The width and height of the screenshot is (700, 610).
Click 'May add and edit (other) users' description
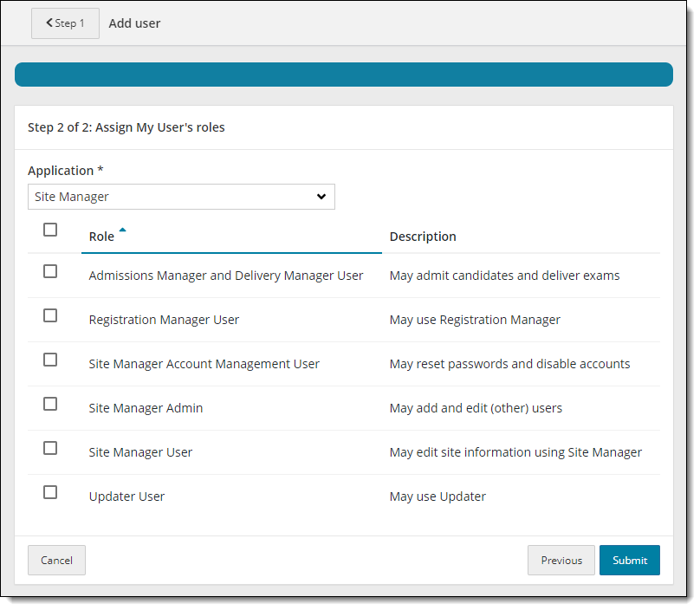click(x=476, y=409)
